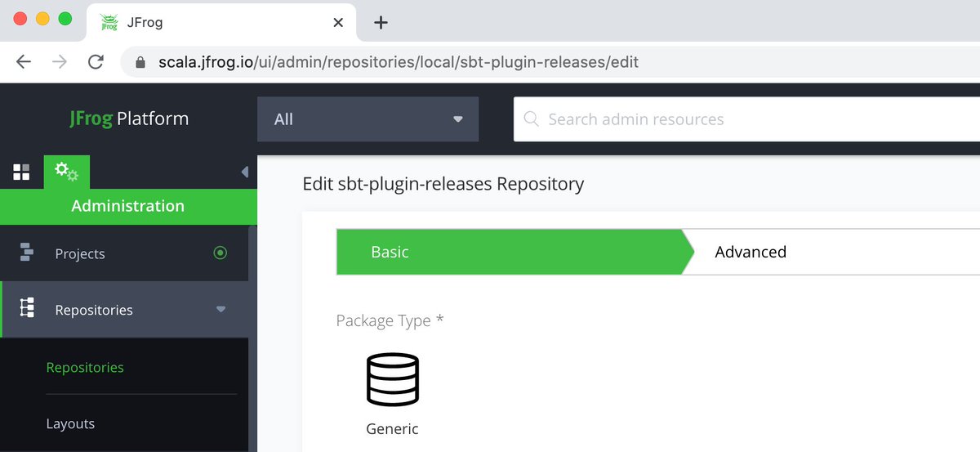980x452 pixels.
Task: Collapse the Repositories menu chevron
Action: tap(220, 310)
